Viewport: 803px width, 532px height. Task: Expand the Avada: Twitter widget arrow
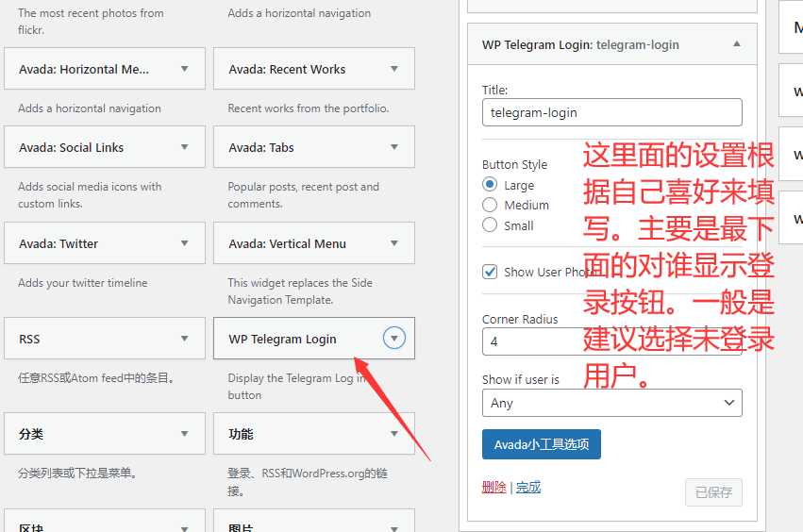[x=184, y=243]
